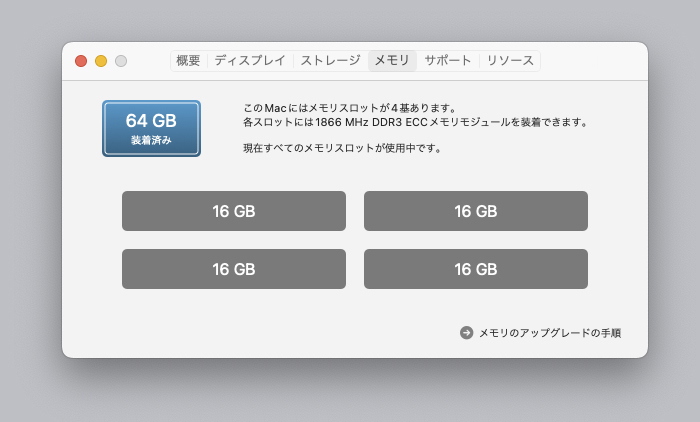
Task: Go to the サポート tab
Action: click(x=448, y=61)
